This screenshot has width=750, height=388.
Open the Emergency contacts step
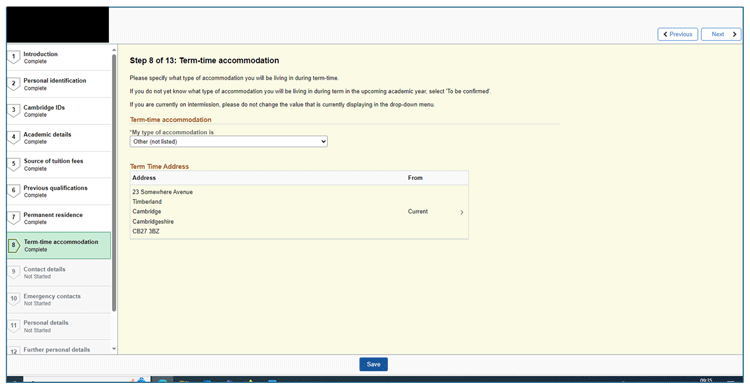coord(59,299)
